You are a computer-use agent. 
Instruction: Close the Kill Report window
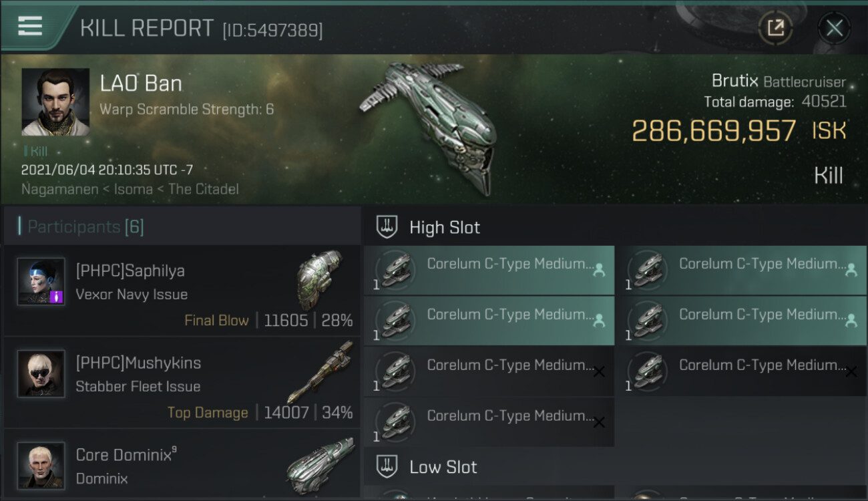834,28
